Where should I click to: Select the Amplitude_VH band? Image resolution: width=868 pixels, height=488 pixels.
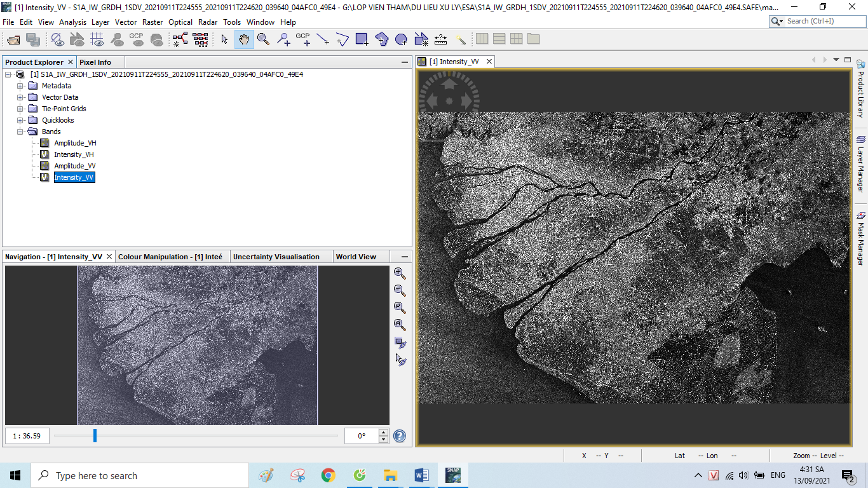[x=75, y=143]
